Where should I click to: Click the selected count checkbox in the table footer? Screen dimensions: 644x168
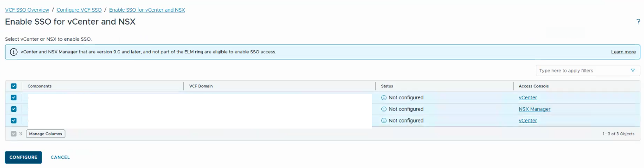click(x=13, y=134)
